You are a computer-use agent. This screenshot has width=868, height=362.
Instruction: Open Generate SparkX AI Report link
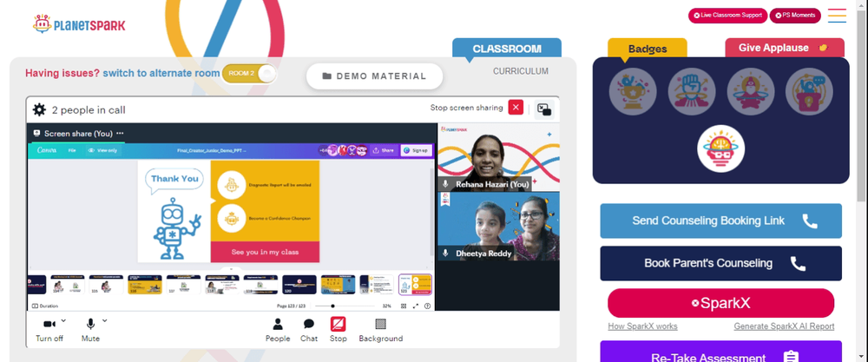tap(784, 326)
